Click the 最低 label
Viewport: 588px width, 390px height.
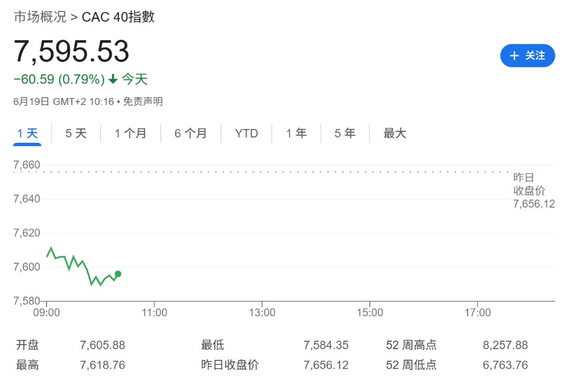(x=212, y=345)
